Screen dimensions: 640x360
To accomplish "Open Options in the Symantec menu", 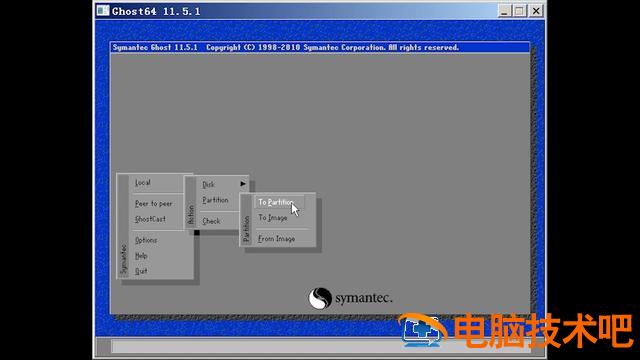I will pos(146,240).
